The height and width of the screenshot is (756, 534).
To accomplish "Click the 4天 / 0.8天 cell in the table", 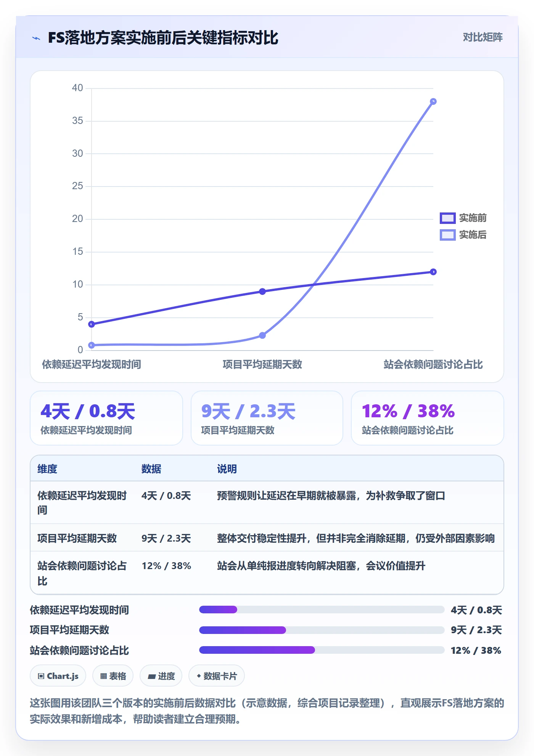I will [166, 495].
